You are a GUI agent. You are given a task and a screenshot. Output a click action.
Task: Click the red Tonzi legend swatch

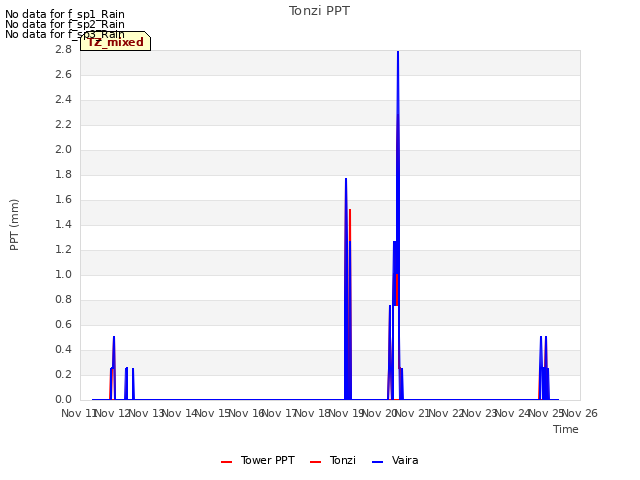point(316,462)
